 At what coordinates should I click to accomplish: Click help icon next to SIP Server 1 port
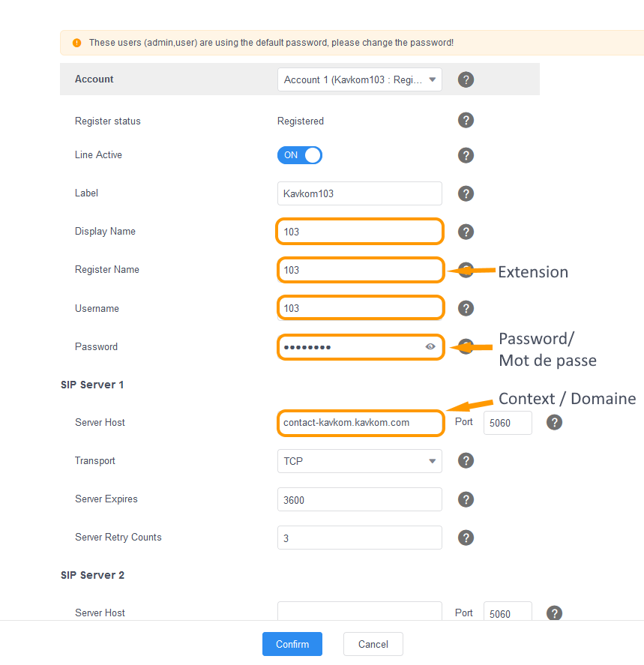point(554,422)
